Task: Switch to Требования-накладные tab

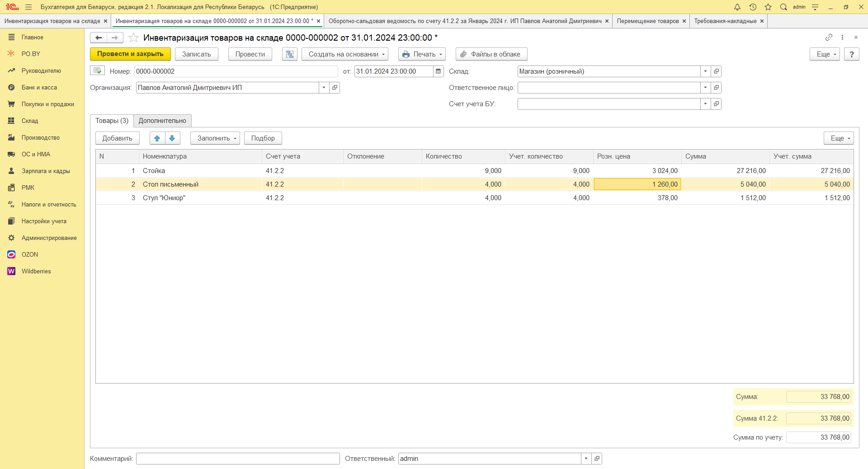Action: [x=725, y=21]
